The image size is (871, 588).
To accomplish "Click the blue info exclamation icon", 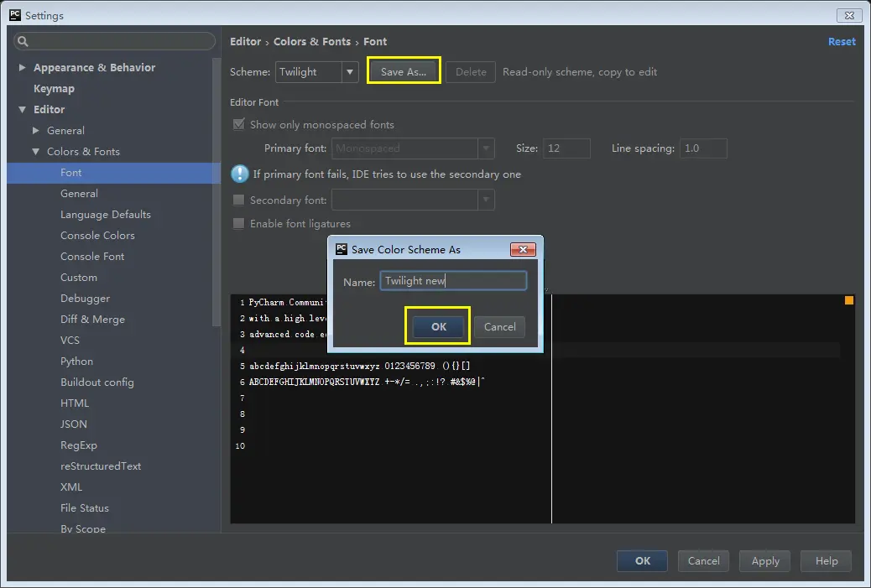I will (x=239, y=174).
